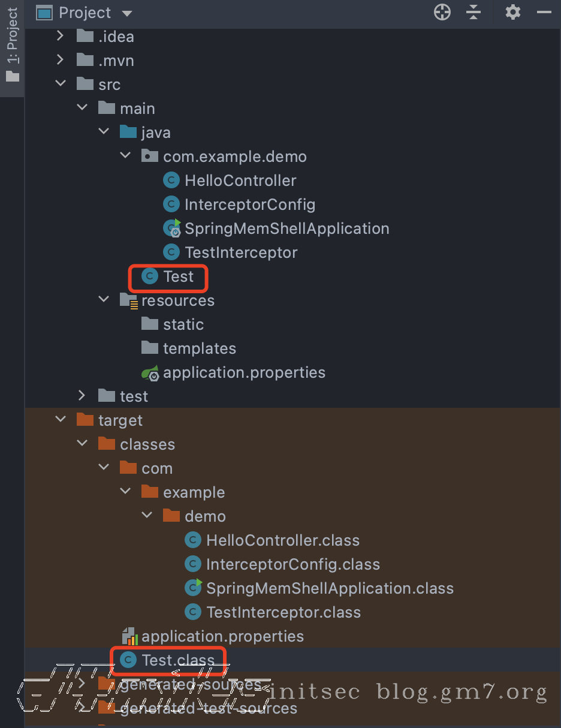This screenshot has width=561, height=728.
Task: Expand the .mvn folder arrow
Action: [x=60, y=61]
